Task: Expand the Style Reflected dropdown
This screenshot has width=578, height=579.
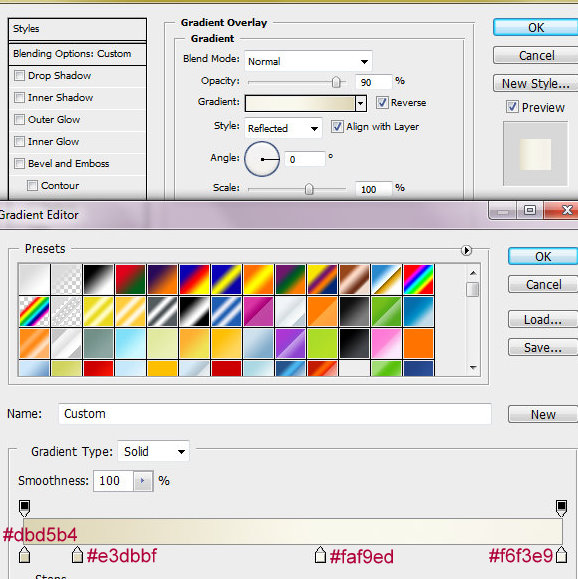Action: [x=283, y=128]
